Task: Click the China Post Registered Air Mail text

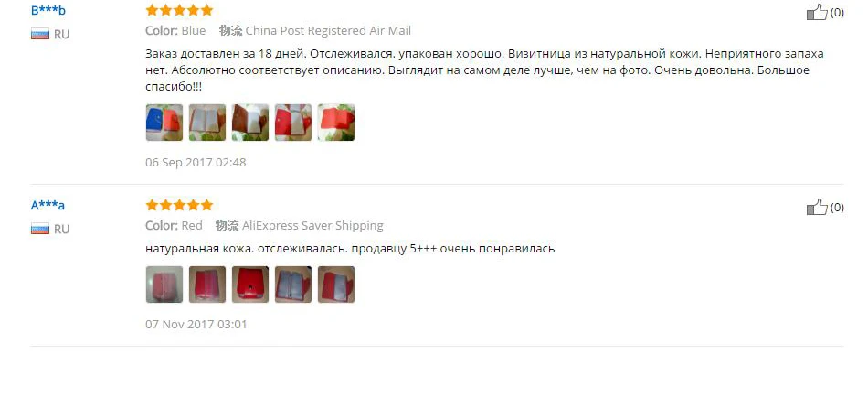Action: pyautogui.click(x=328, y=30)
